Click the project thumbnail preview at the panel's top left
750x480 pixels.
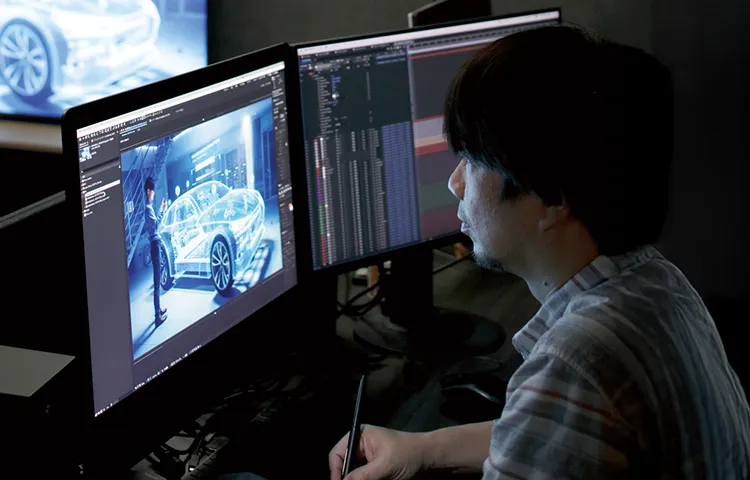pos(86,153)
